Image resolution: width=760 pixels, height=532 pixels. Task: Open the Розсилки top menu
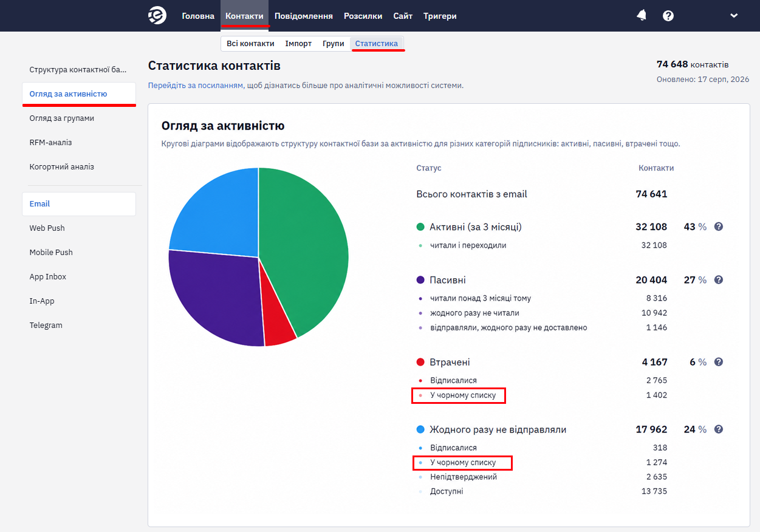(363, 16)
